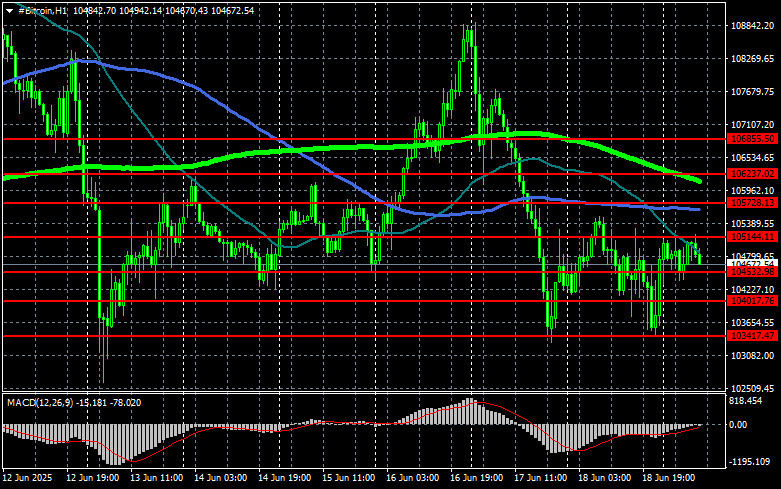781x489 pixels.
Task: Select the red 106237.02 level label
Action: pyautogui.click(x=752, y=174)
